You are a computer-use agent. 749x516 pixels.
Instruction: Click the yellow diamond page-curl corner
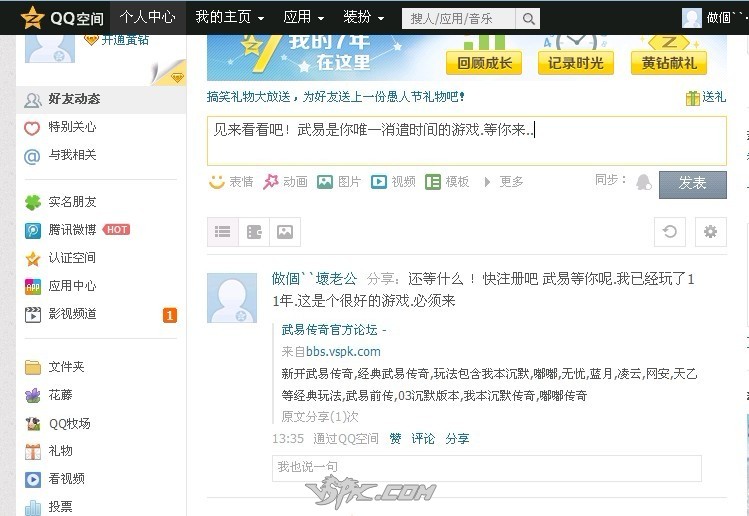169,73
